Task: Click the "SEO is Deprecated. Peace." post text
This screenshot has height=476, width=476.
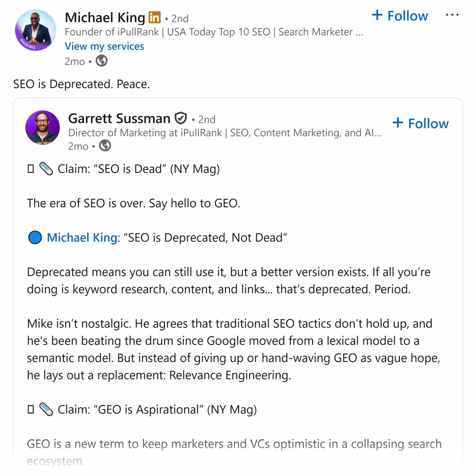Action: (x=81, y=84)
